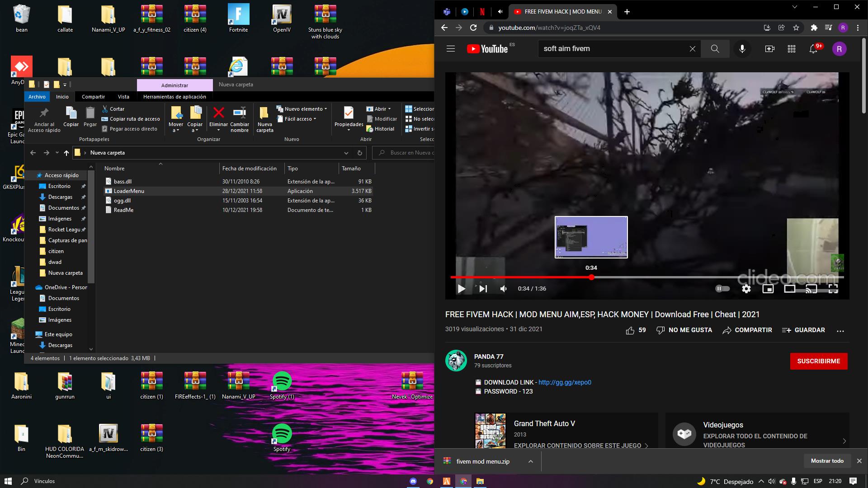Click the Eliminar red X in ribbon

[x=218, y=113]
